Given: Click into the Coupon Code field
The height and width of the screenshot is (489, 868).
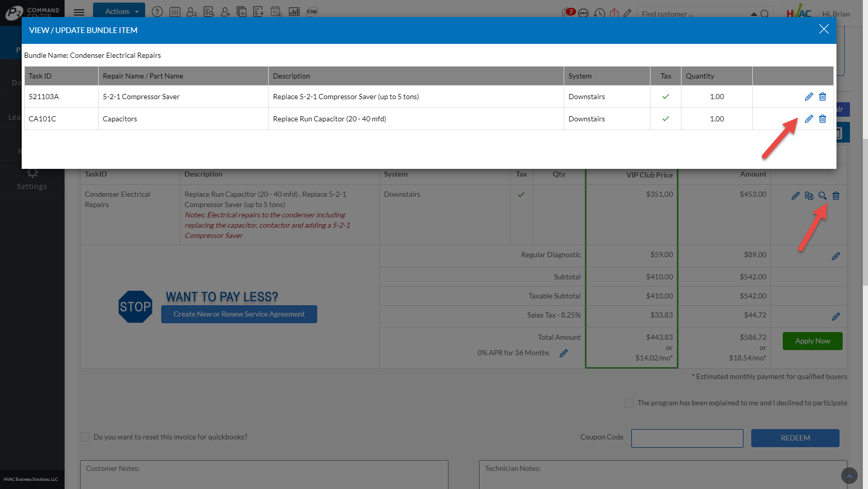Looking at the screenshot, I should pos(687,438).
